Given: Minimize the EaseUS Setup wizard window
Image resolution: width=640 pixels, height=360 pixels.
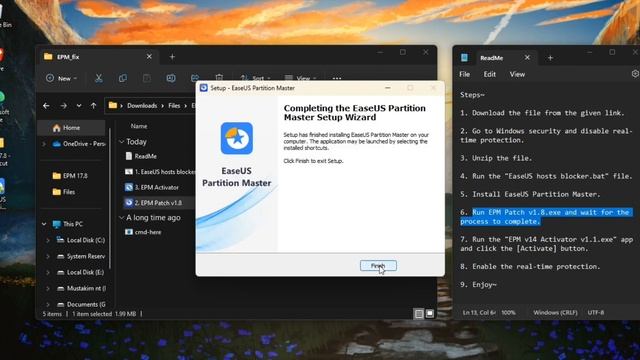Looking at the screenshot, I should (x=388, y=88).
